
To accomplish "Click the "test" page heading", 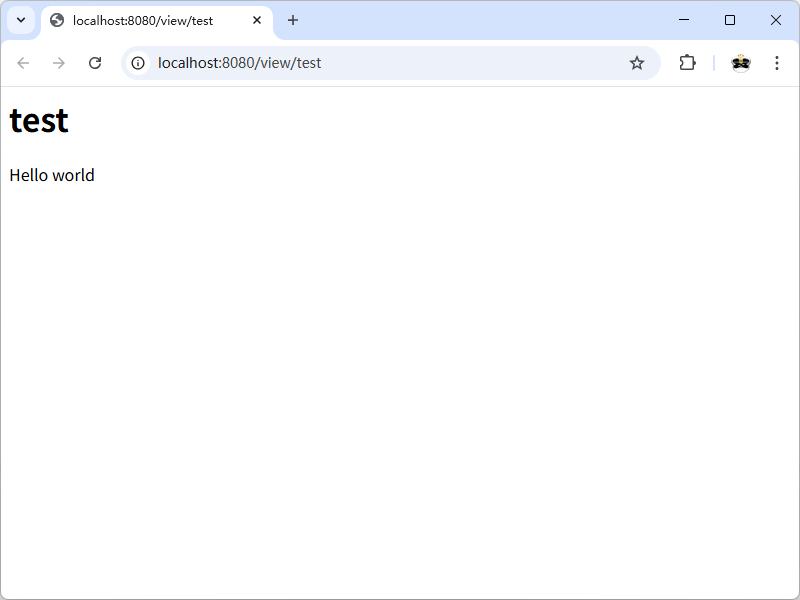I will (x=39, y=121).
